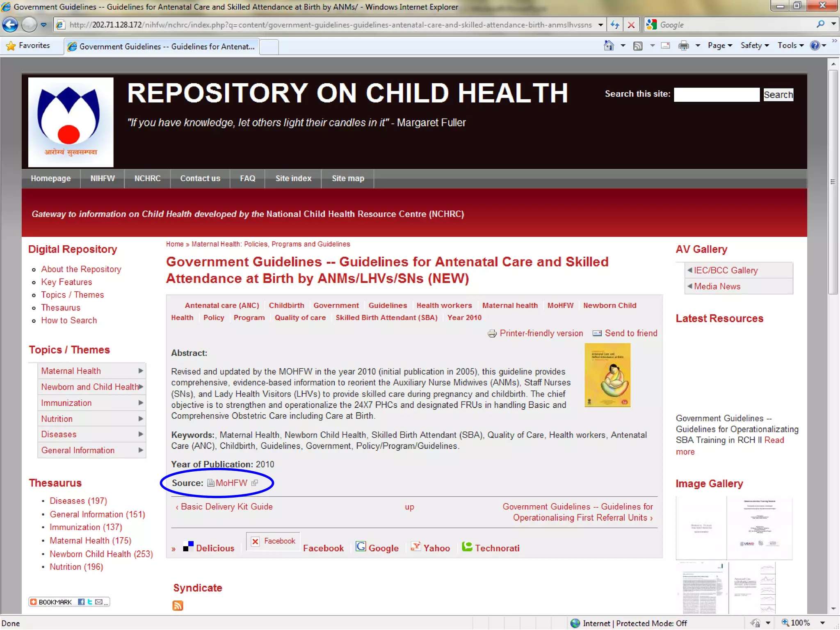Click the browser Back arrow button

pyautogui.click(x=10, y=25)
